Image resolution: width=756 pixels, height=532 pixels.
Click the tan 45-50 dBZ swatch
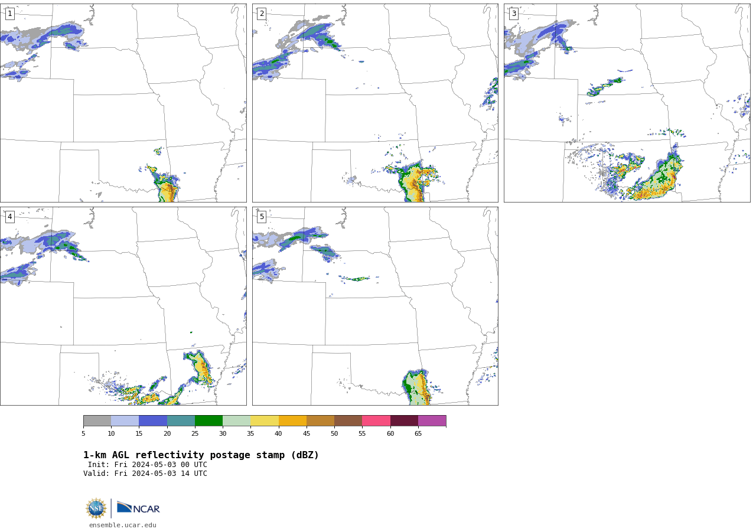coord(320,421)
